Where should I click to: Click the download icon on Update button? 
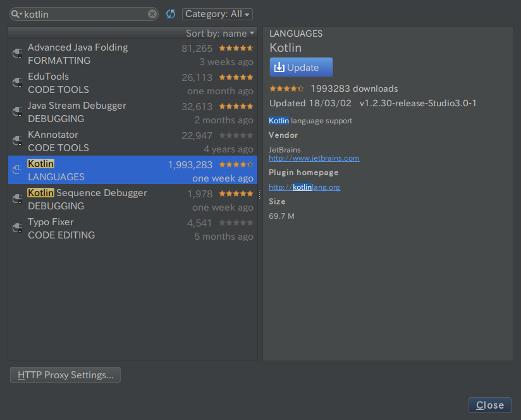[279, 67]
